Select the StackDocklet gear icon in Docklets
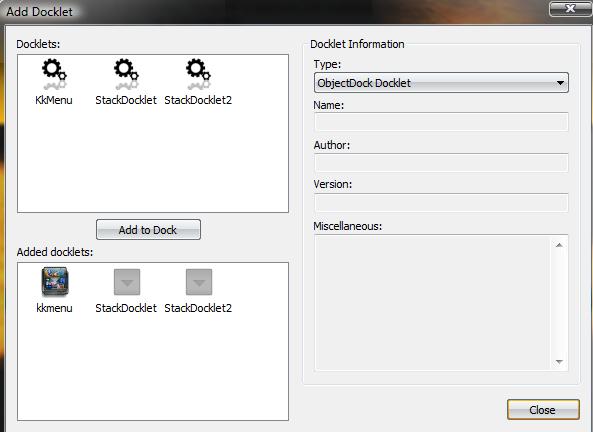The height and width of the screenshot is (432, 593). [126, 74]
